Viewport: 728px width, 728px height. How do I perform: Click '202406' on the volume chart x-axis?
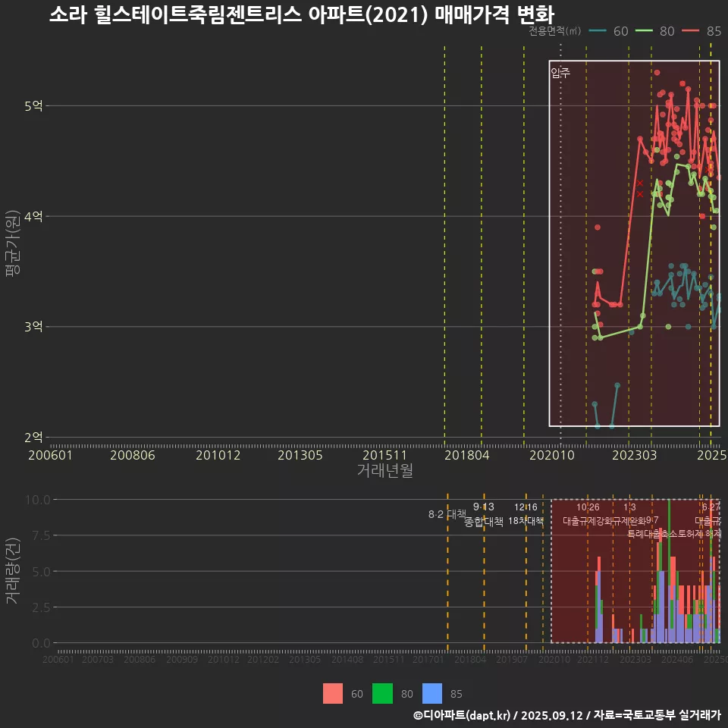[x=677, y=659]
